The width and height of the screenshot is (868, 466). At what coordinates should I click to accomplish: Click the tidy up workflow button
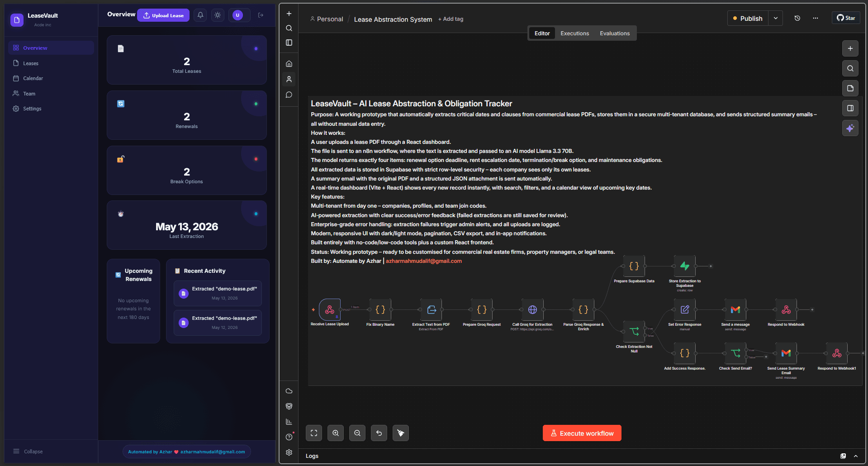tap(401, 433)
